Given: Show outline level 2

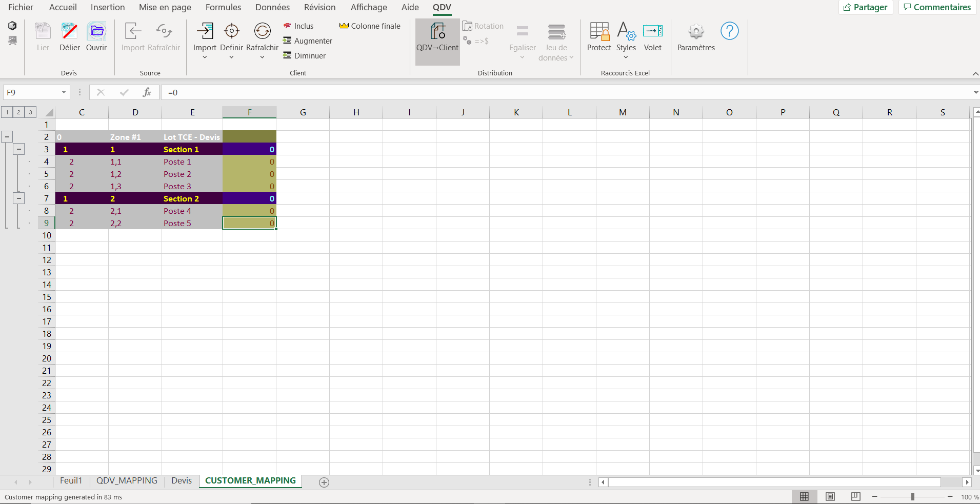Looking at the screenshot, I should click(x=19, y=112).
